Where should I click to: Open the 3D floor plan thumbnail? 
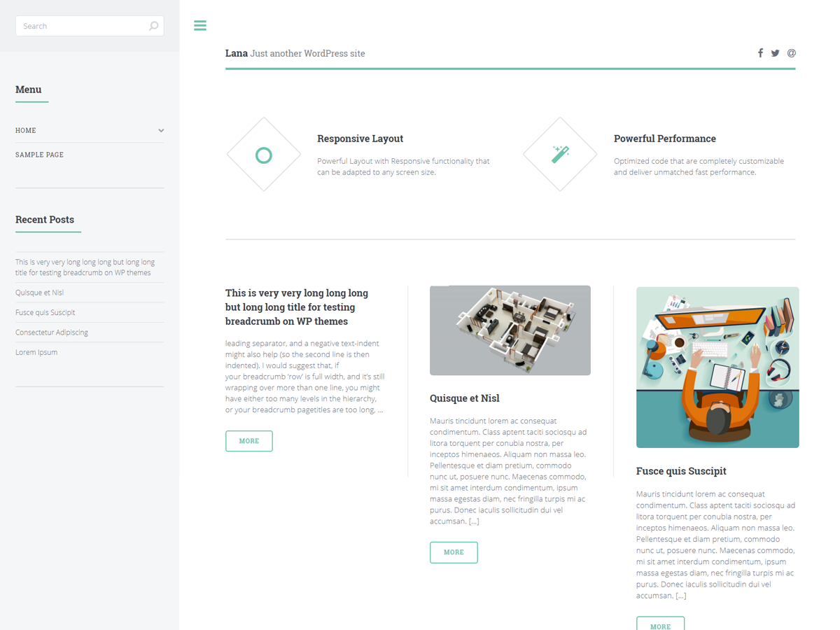point(510,330)
